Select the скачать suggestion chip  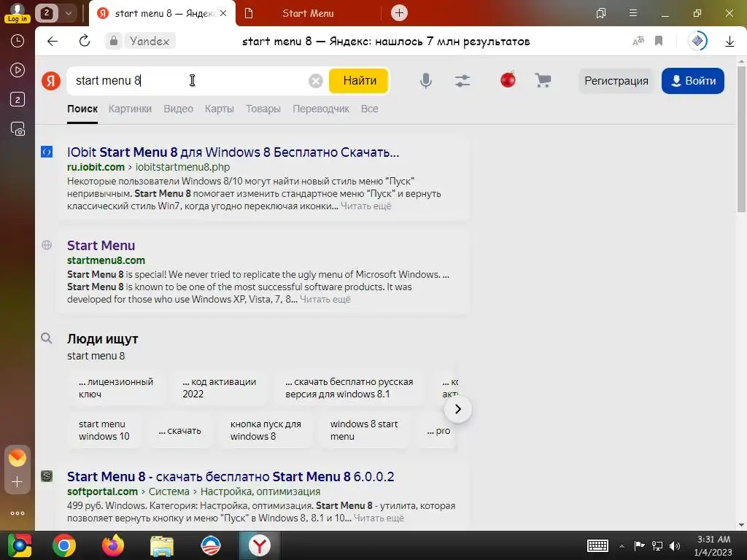click(180, 430)
